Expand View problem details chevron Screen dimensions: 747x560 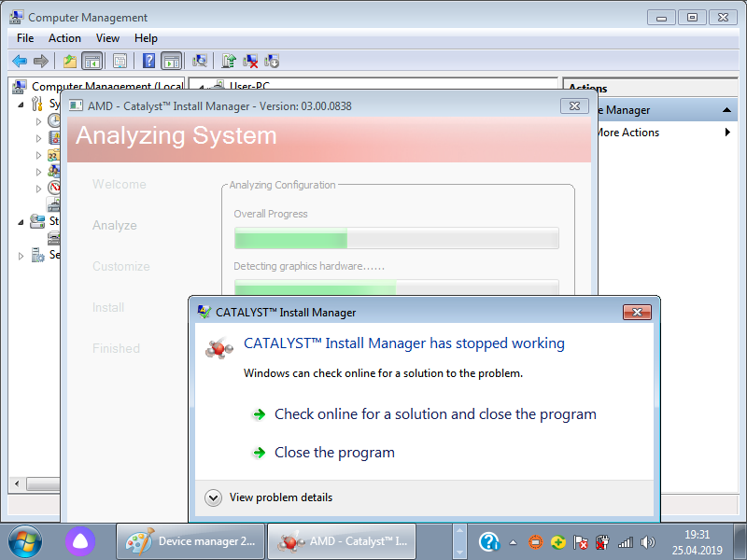(213, 497)
